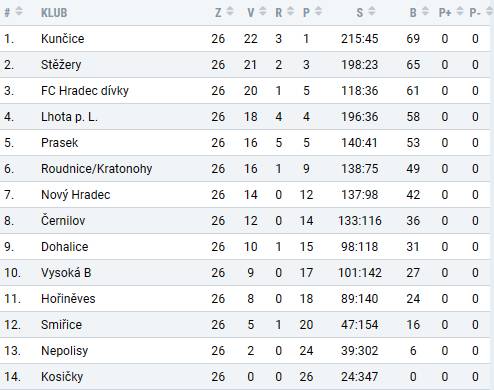Sort by S score column arrows
The width and height of the screenshot is (494, 390).
pos(372,11)
